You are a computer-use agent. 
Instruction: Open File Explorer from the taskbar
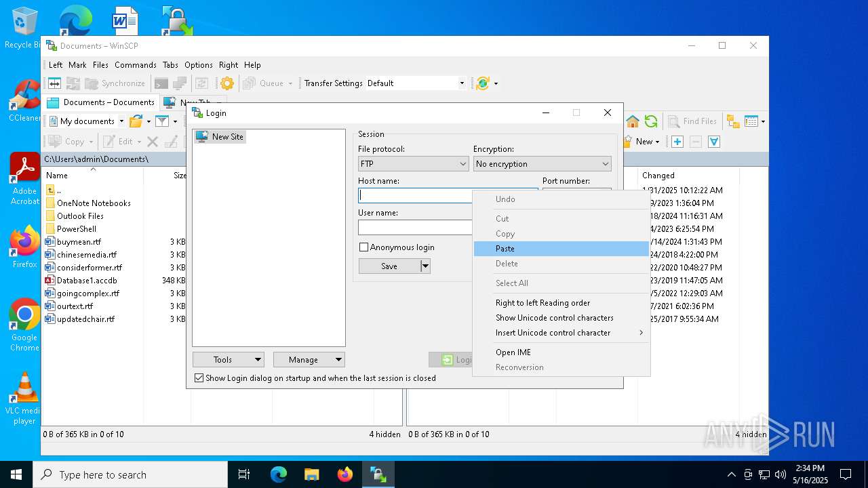pos(311,474)
